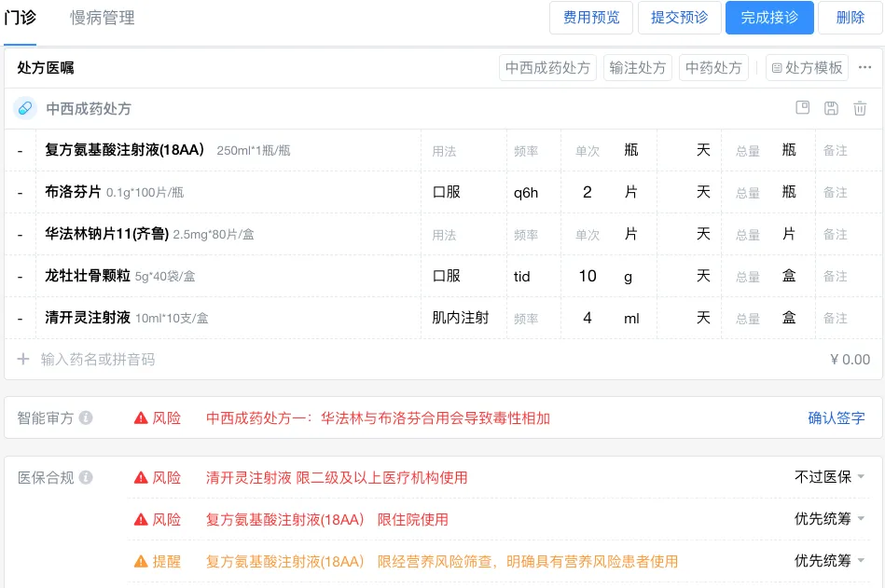Click the info icon next to 医保合规

click(x=86, y=478)
